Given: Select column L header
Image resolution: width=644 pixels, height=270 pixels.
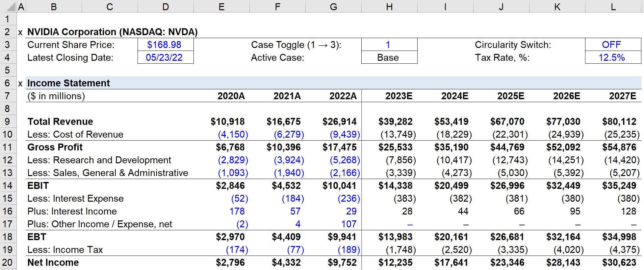Looking at the screenshot, I should pyautogui.click(x=613, y=7).
